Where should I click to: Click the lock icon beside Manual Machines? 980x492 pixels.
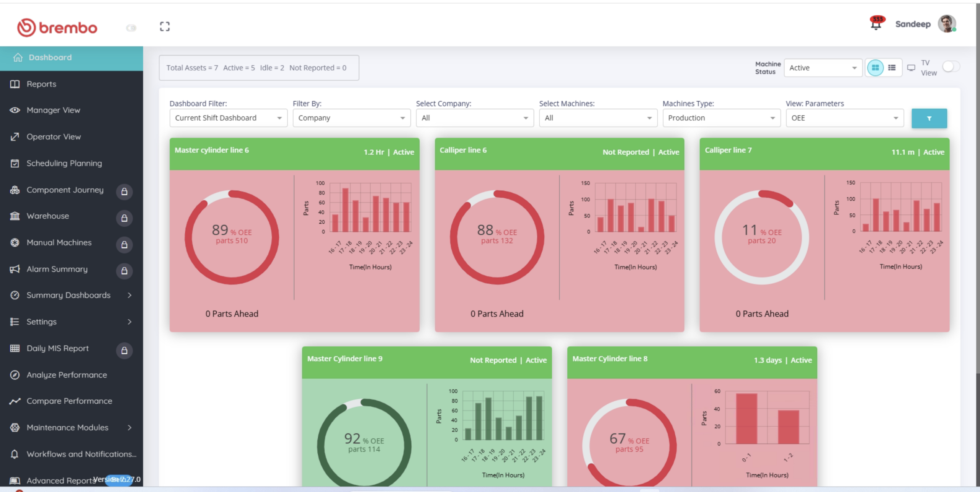(x=124, y=244)
